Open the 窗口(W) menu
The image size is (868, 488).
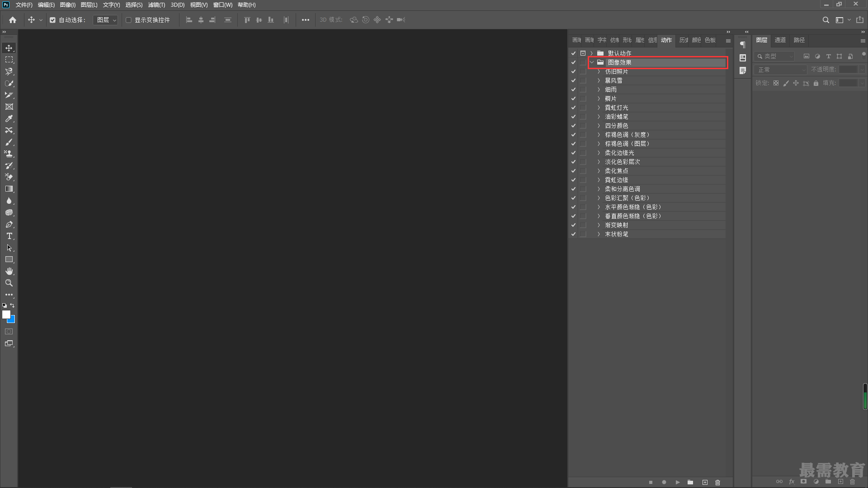[x=223, y=5]
